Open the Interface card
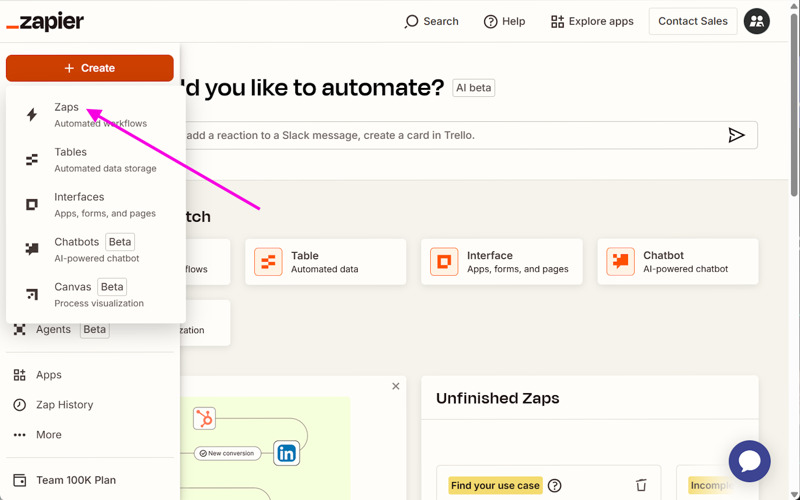800x500 pixels. 502,262
